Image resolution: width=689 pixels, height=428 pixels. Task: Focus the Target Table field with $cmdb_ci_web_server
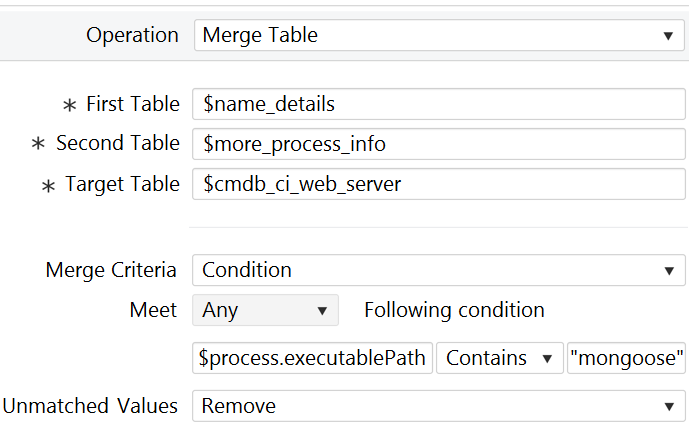coord(437,184)
